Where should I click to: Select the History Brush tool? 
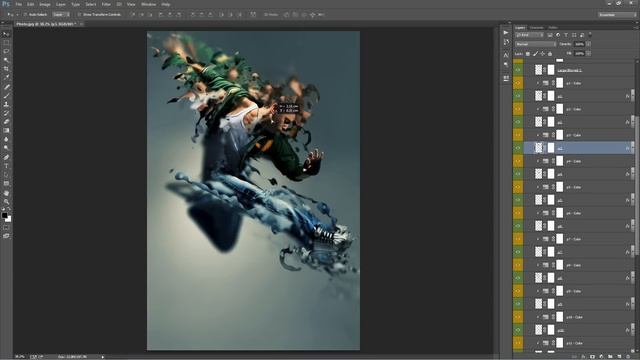6,113
